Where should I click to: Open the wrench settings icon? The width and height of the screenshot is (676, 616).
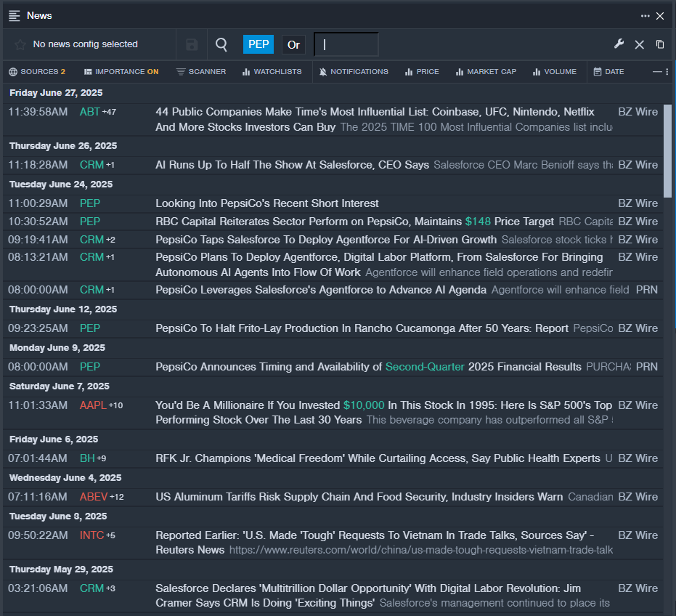(619, 44)
